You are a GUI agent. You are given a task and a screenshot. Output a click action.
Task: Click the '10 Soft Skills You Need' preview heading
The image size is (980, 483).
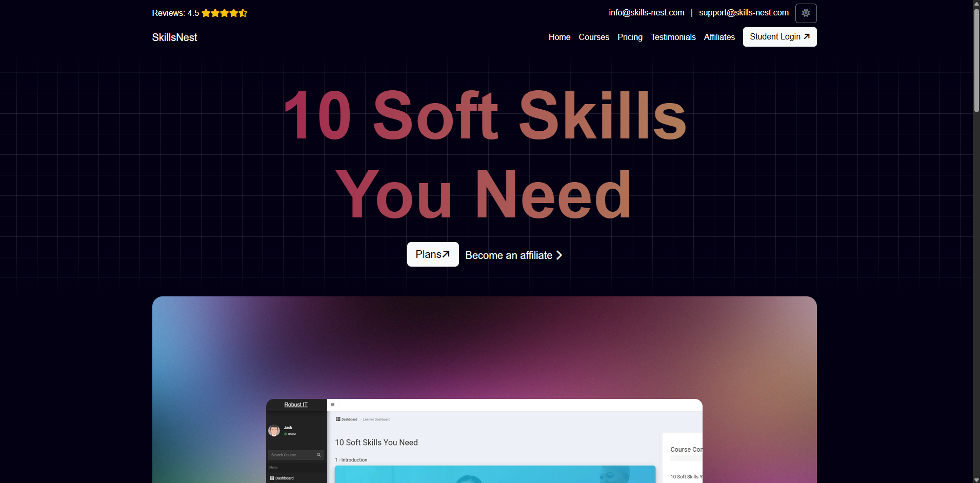click(376, 442)
